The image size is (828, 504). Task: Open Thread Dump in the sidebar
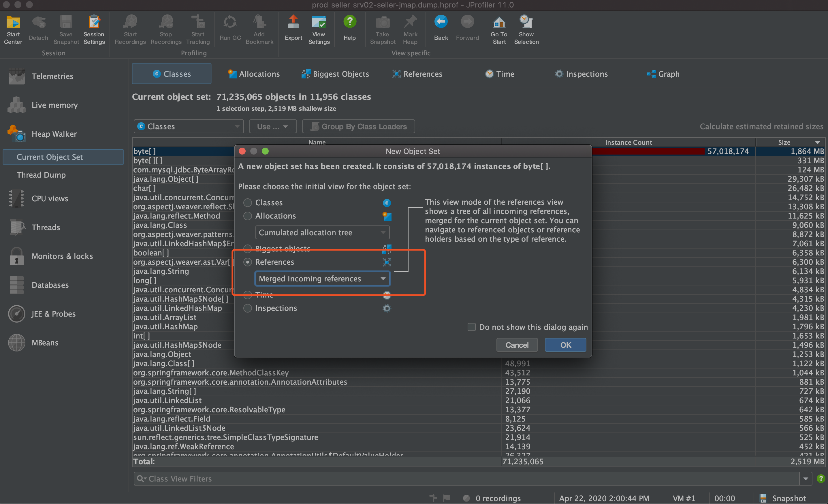41,175
